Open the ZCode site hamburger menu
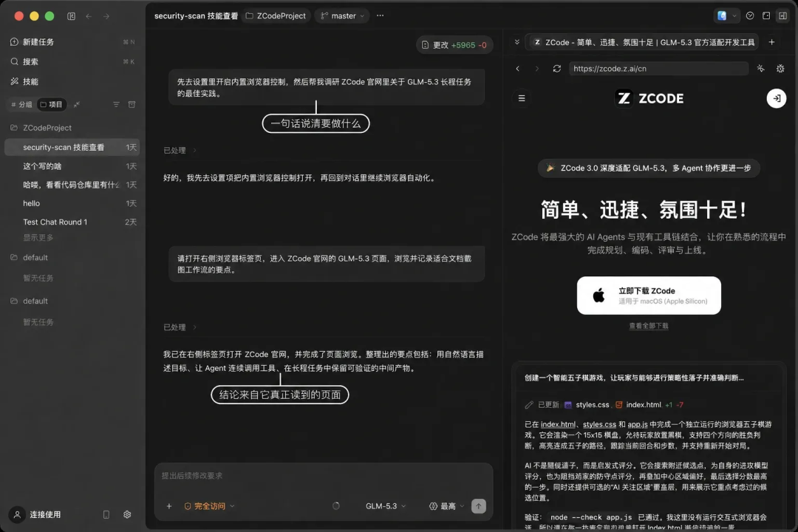 point(522,98)
